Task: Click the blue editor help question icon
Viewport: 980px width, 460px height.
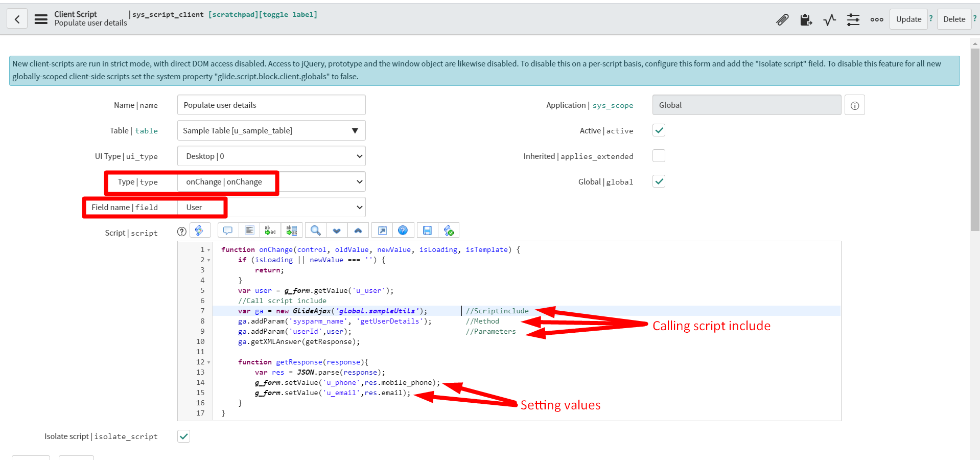Action: click(x=403, y=231)
